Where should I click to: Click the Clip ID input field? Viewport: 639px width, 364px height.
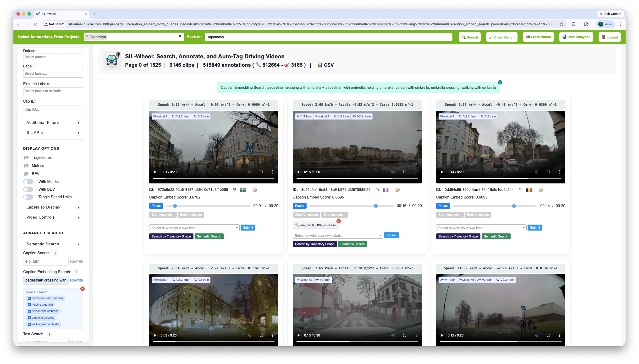(53, 110)
